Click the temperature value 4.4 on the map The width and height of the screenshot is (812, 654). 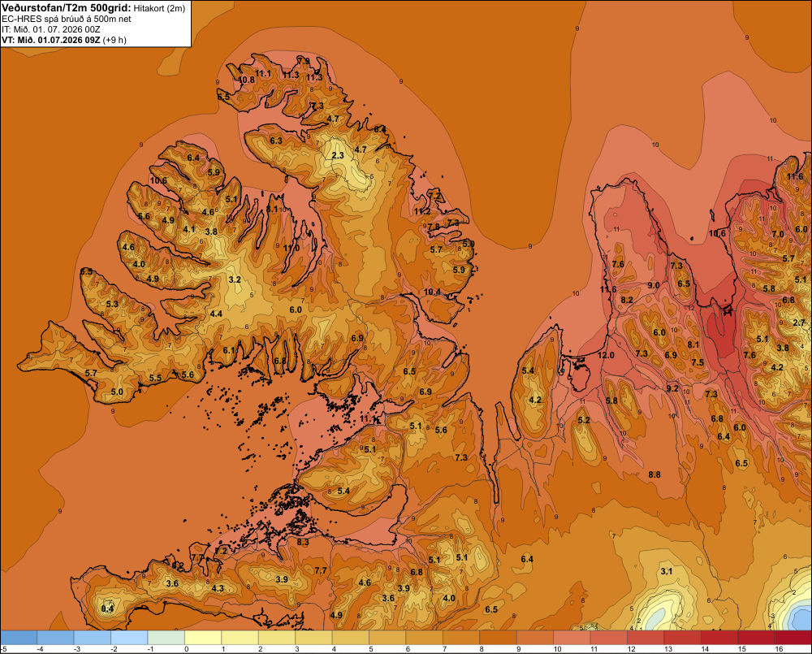[x=216, y=314]
